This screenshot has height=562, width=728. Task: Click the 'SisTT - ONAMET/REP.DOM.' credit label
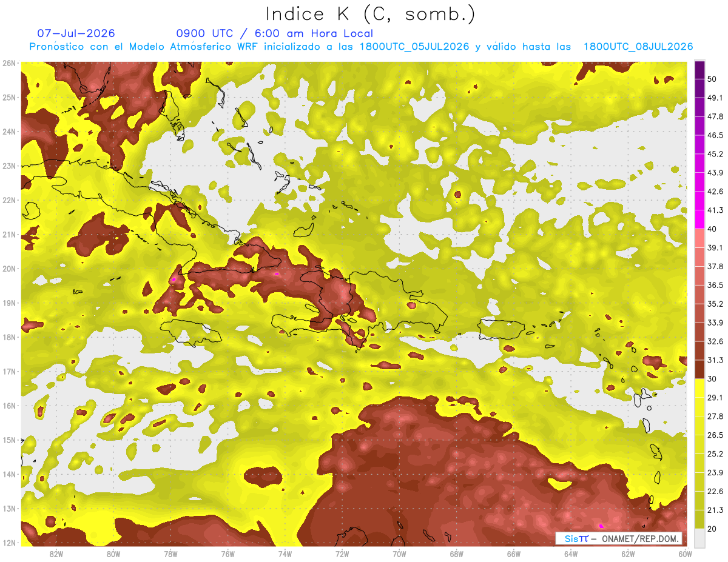[619, 538]
